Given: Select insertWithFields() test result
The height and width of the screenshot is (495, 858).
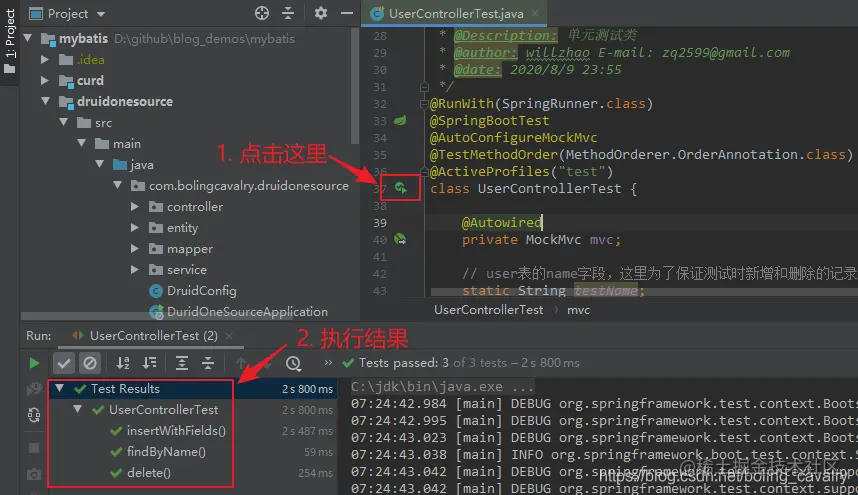Looking at the screenshot, I should 176,431.
